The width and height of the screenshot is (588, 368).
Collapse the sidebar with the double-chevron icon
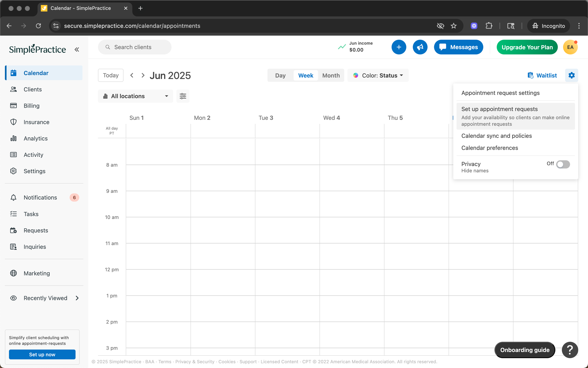(x=77, y=49)
